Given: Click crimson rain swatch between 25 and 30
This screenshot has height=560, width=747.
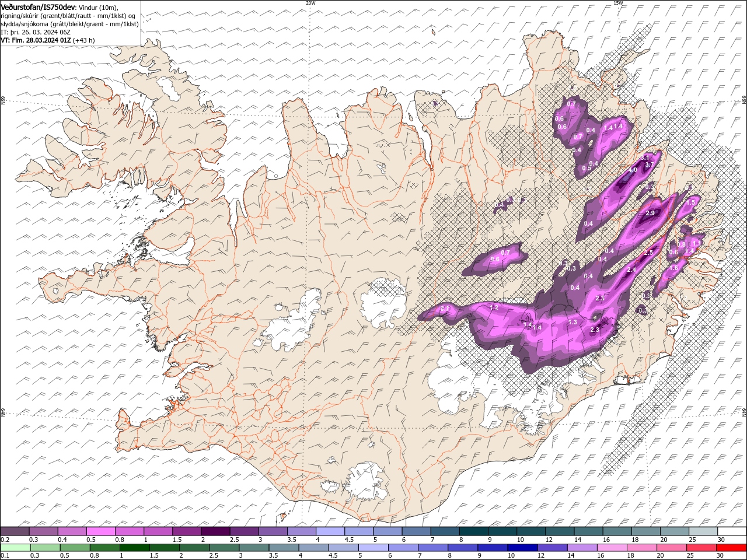Looking at the screenshot, I should [x=701, y=548].
